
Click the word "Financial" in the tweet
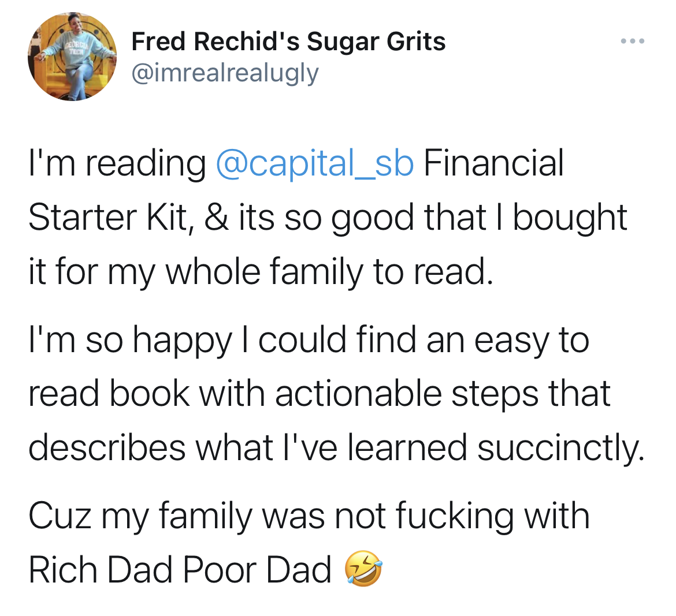[x=493, y=163]
